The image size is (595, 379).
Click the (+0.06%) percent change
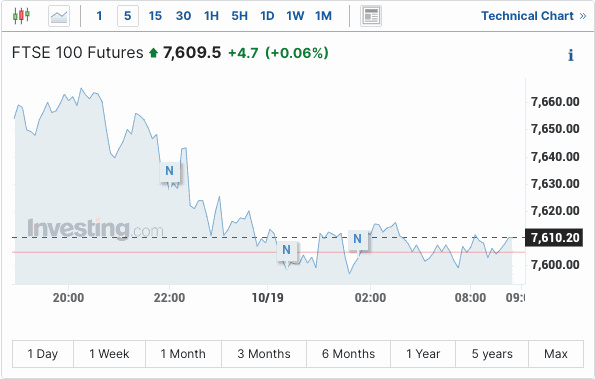[297, 53]
